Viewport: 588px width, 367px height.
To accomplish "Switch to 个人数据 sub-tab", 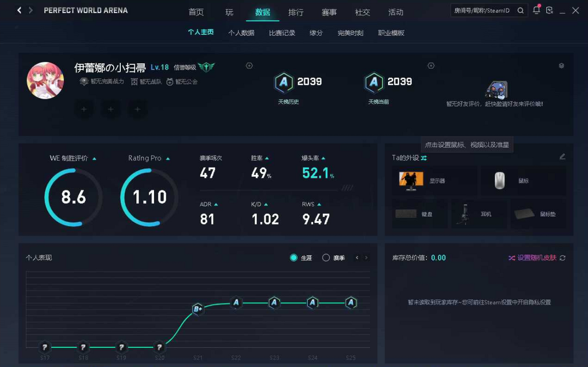I will pos(241,33).
